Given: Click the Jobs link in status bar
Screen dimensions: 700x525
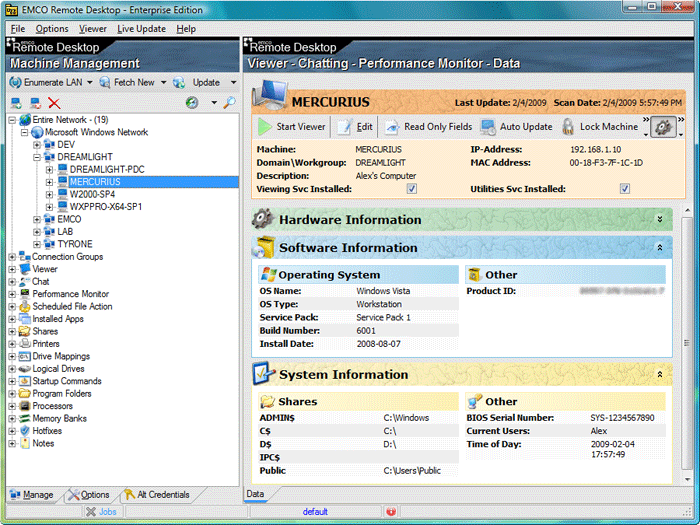Looking at the screenshot, I should click(x=108, y=512).
